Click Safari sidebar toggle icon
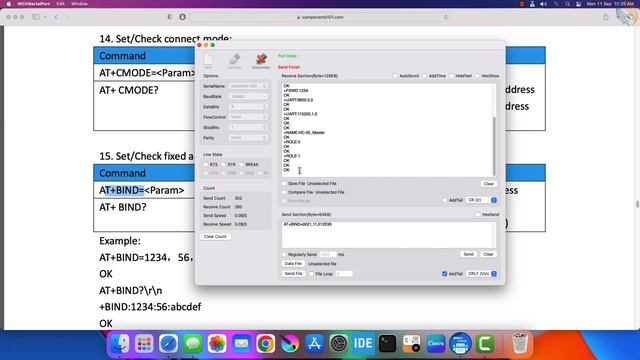 coord(36,17)
